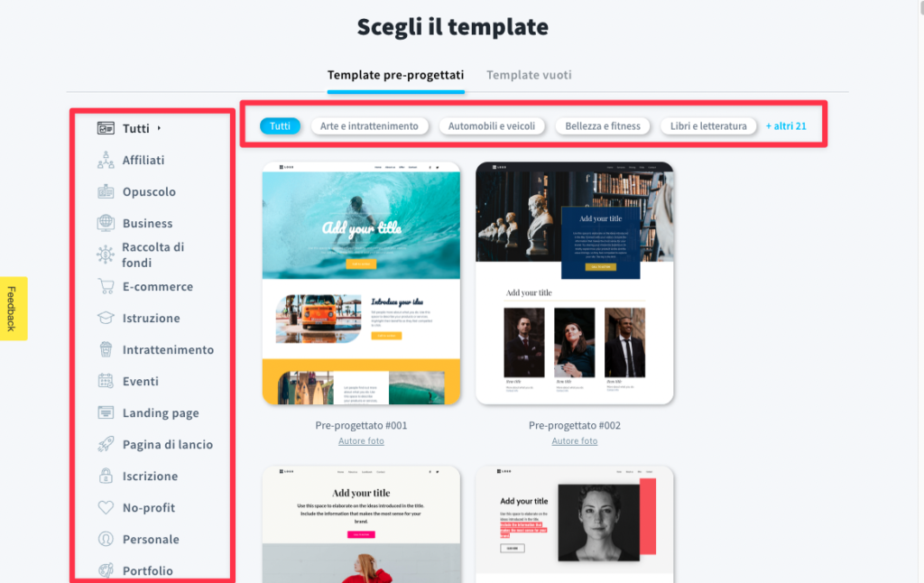
Task: Toggle the Tutti filter pill
Action: 280,126
